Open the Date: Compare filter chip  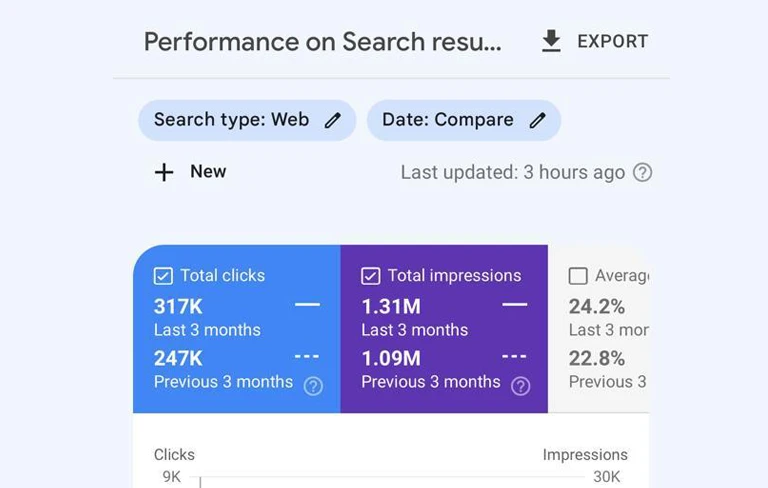pos(464,121)
